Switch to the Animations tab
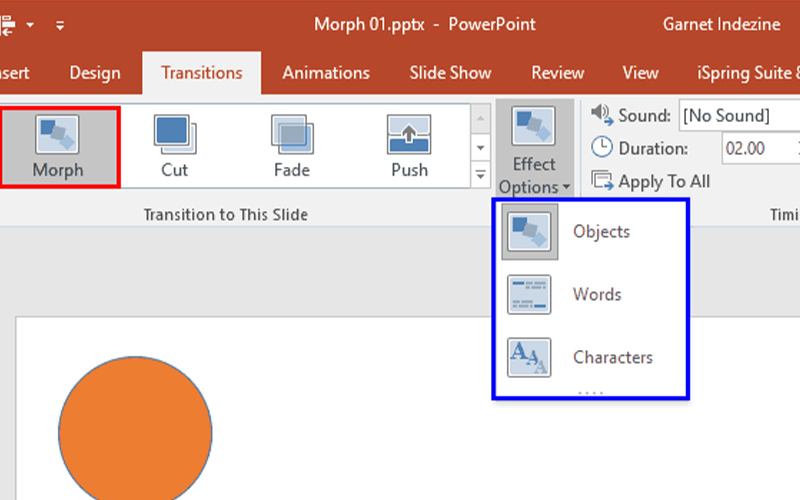This screenshot has width=800, height=500. (x=326, y=73)
